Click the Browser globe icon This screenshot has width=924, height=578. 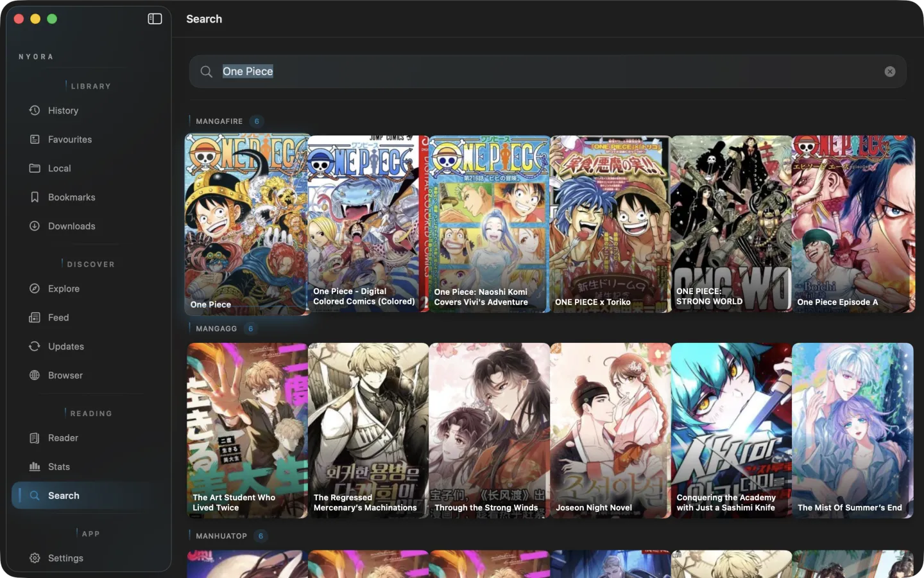(x=35, y=375)
